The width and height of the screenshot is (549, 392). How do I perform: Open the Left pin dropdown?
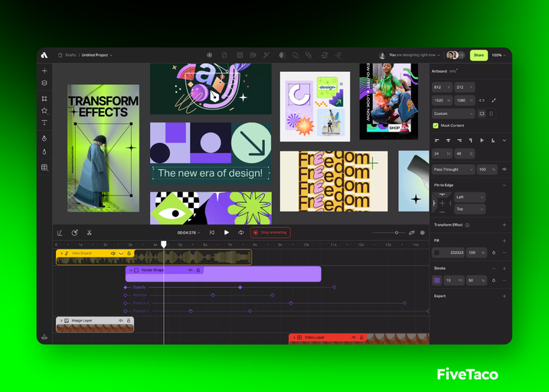tap(469, 197)
